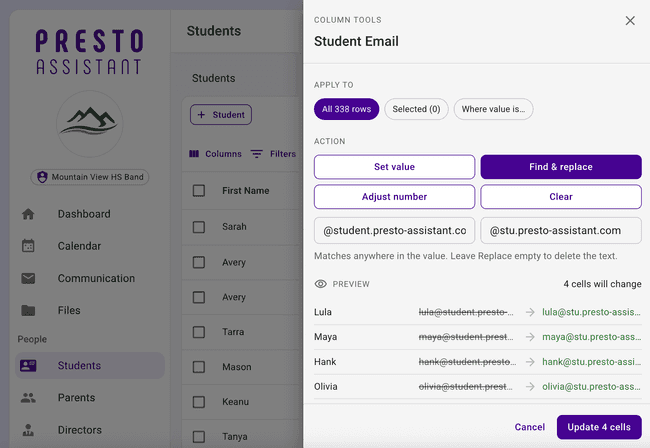Select the Selected (0) chip
Image resolution: width=650 pixels, height=448 pixels.
click(x=416, y=109)
